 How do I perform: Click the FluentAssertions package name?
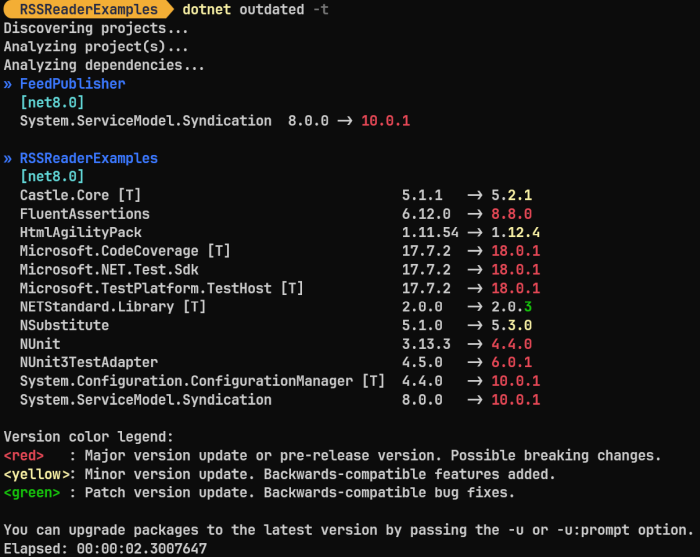[x=84, y=214]
